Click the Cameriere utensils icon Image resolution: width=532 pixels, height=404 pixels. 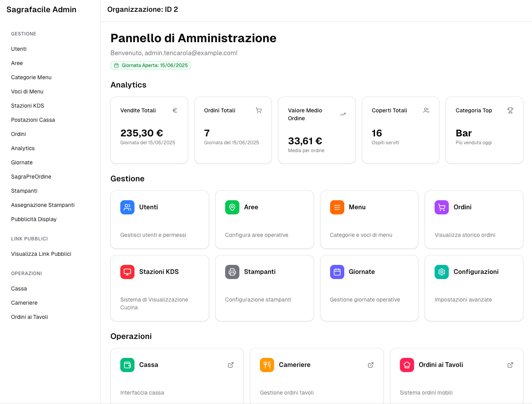(267, 365)
